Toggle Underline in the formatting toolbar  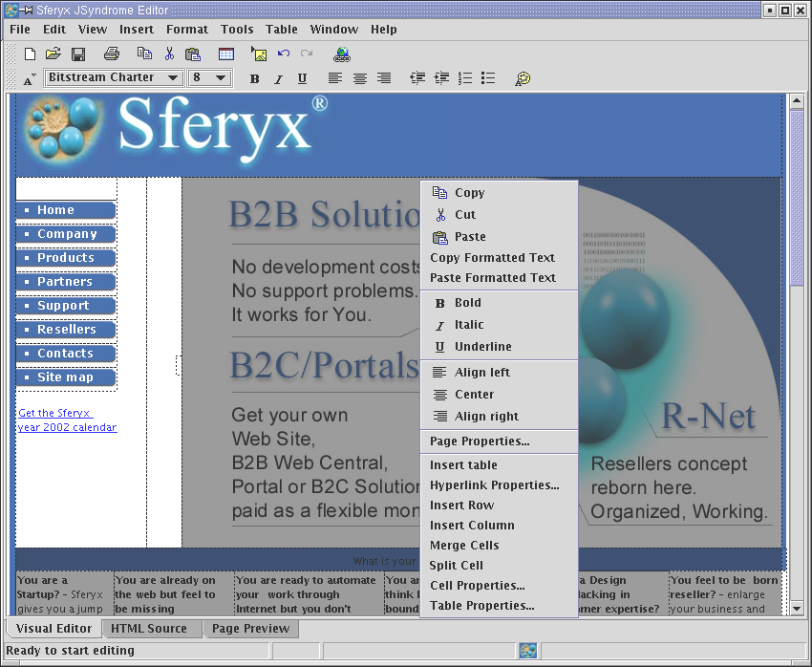click(302, 78)
